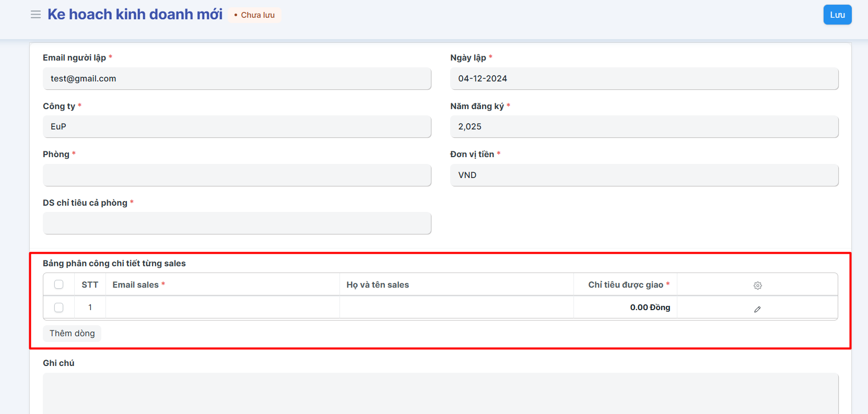Edit row 1 with pencil icon
This screenshot has width=868, height=414.
(757, 309)
